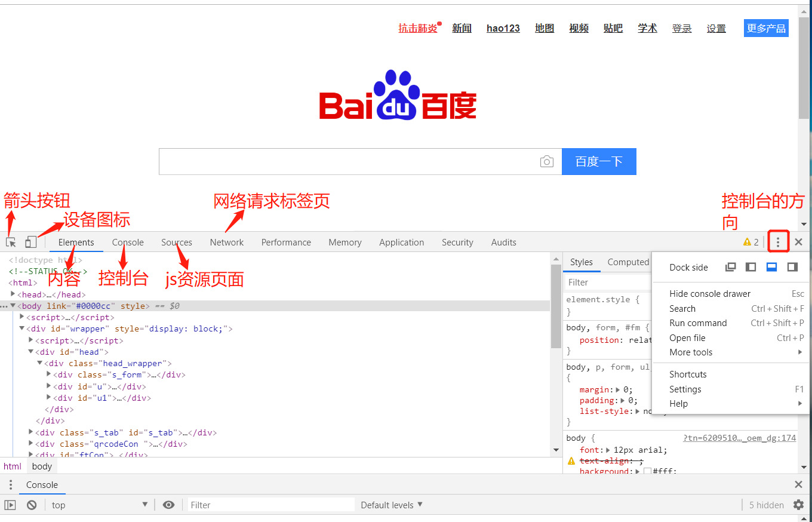The image size is (812, 522).
Task: Show the console sidebar icon
Action: (x=10, y=505)
